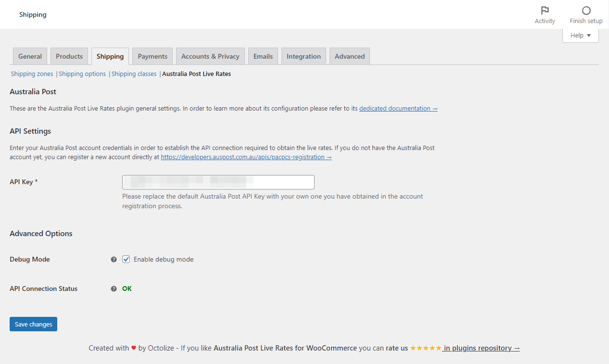
Task: Click the Shipping page title
Action: tap(33, 14)
